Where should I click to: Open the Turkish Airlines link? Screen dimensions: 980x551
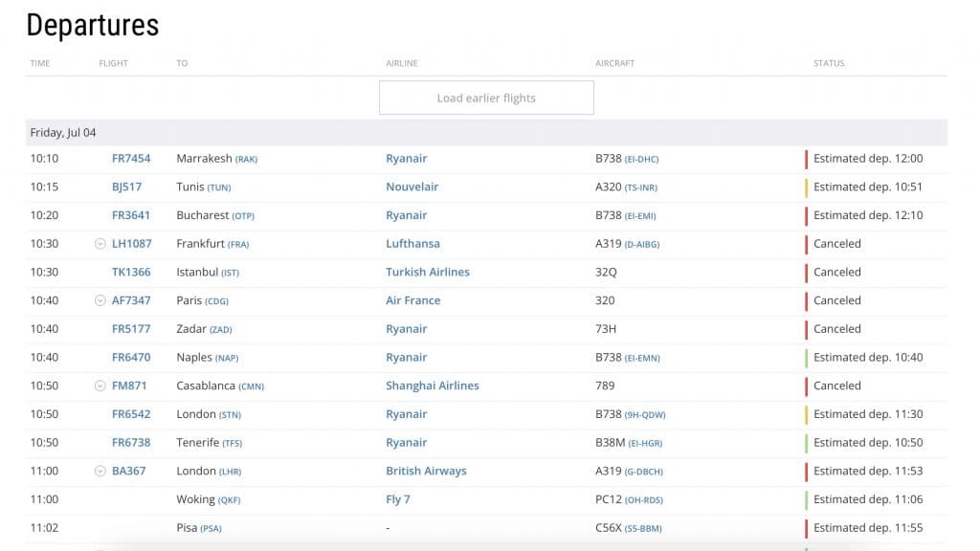428,273
